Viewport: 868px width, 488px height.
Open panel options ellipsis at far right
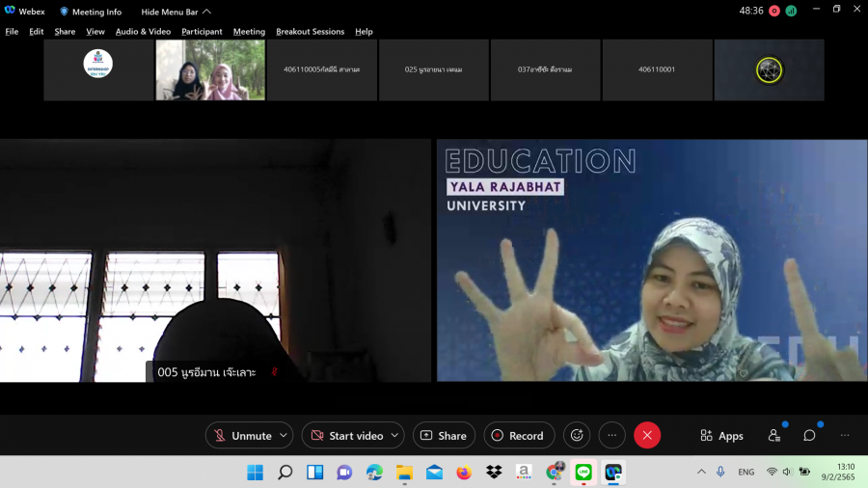click(845, 436)
